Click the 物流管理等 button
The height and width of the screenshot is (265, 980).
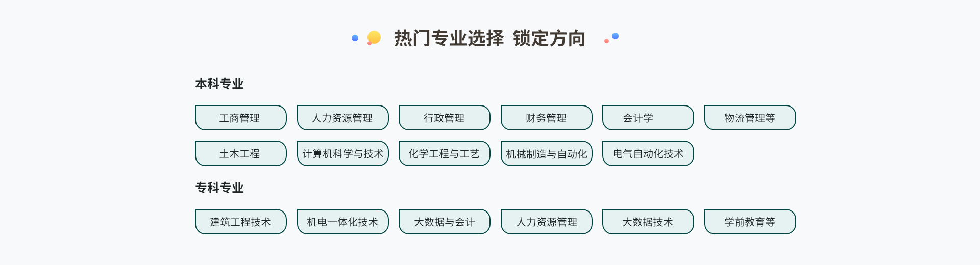750,118
